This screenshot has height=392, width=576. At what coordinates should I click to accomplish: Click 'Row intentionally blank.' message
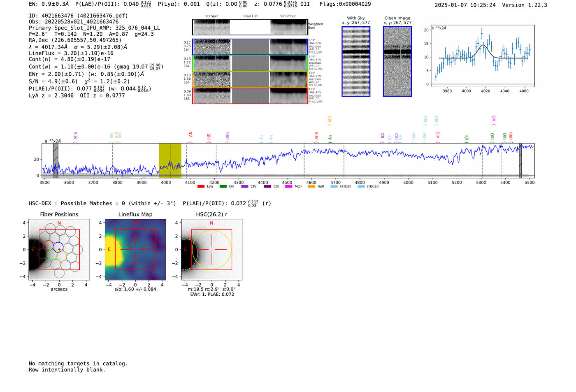point(67,370)
